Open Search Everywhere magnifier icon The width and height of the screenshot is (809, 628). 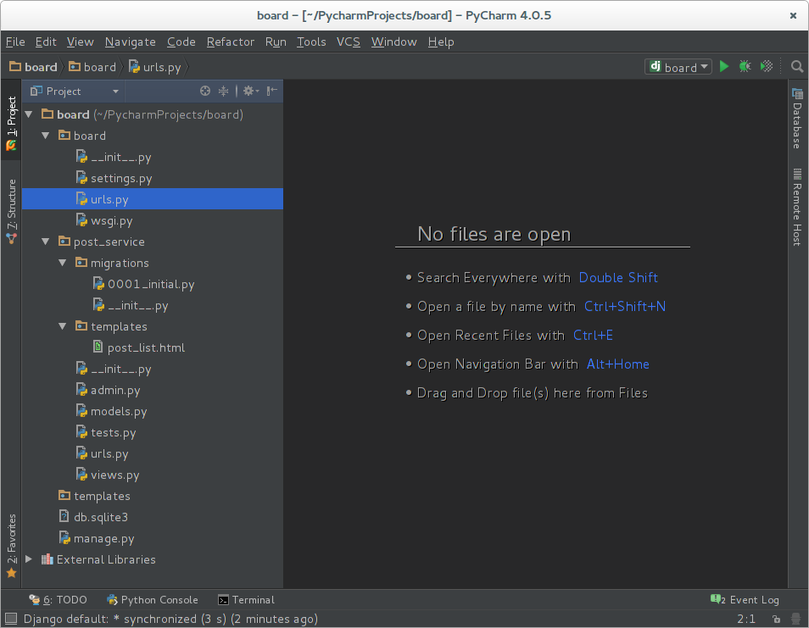(x=797, y=67)
